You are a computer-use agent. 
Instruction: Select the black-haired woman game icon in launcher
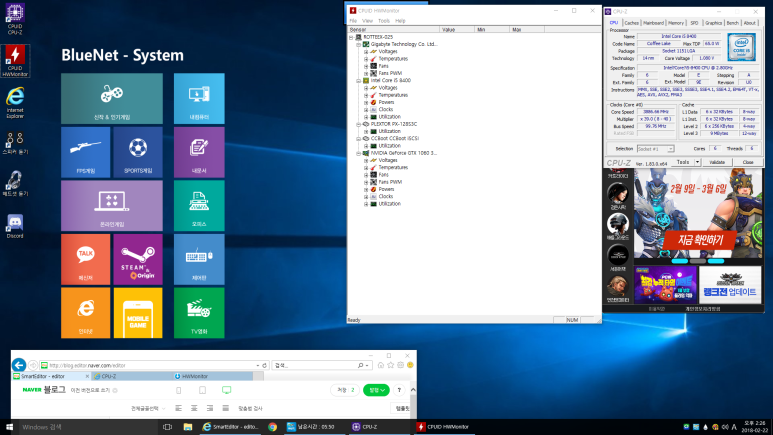click(618, 193)
